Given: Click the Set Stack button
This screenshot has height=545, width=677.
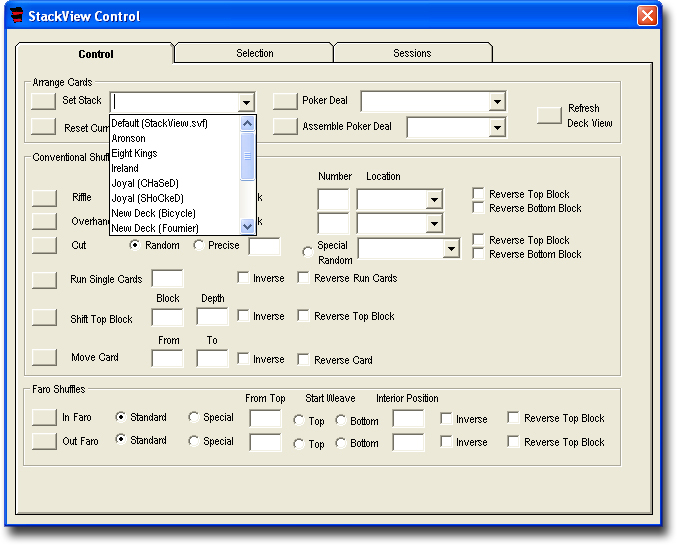Looking at the screenshot, I should pos(44,101).
